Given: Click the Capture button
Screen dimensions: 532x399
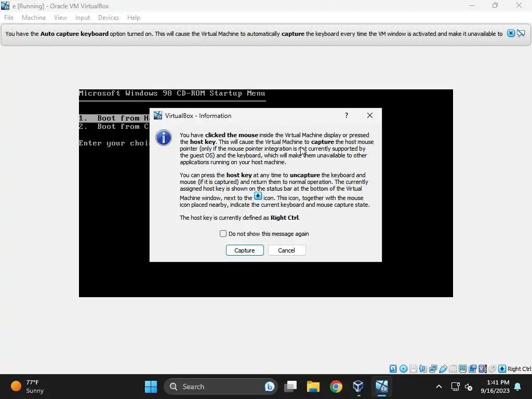Looking at the screenshot, I should [x=245, y=250].
